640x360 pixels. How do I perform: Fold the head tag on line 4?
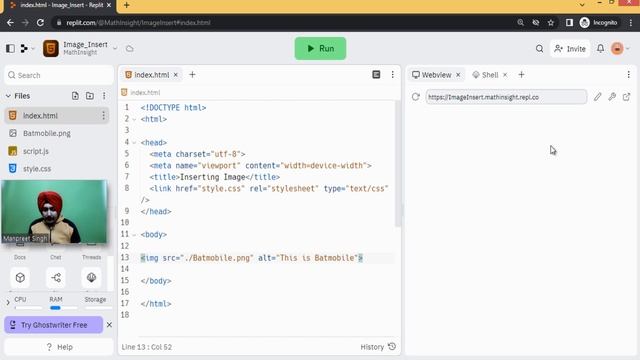(134, 142)
